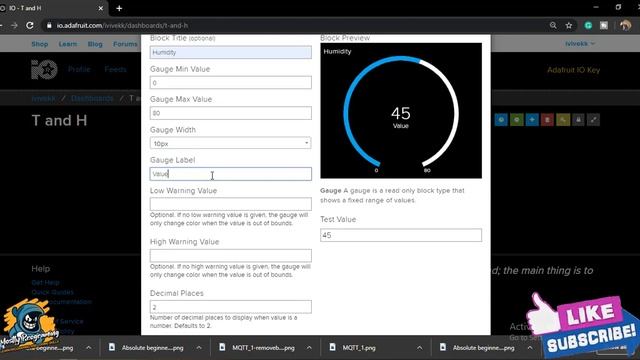Click the Humidity gauge block preview
640x360 pixels.
coord(401,111)
